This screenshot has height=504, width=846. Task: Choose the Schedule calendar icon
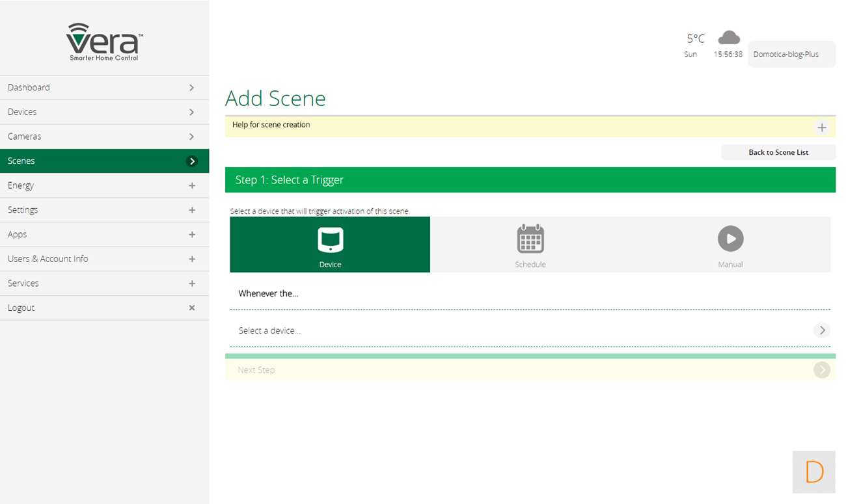530,239
